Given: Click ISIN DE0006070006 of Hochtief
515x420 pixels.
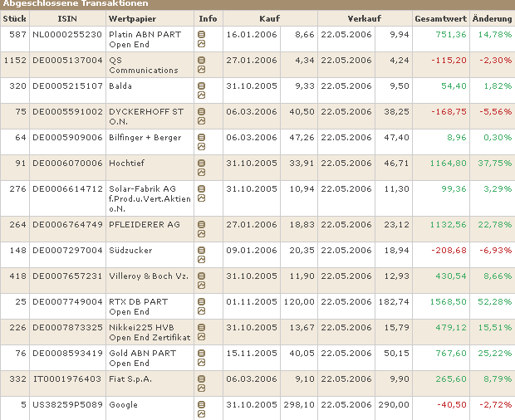Looking at the screenshot, I should tap(67, 163).
